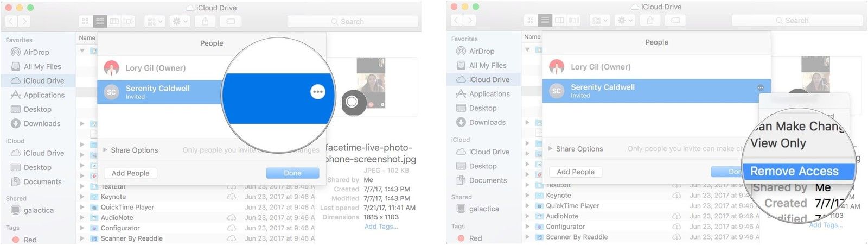Click the Done button in left People dialog
The width and height of the screenshot is (868, 245).
tap(292, 173)
